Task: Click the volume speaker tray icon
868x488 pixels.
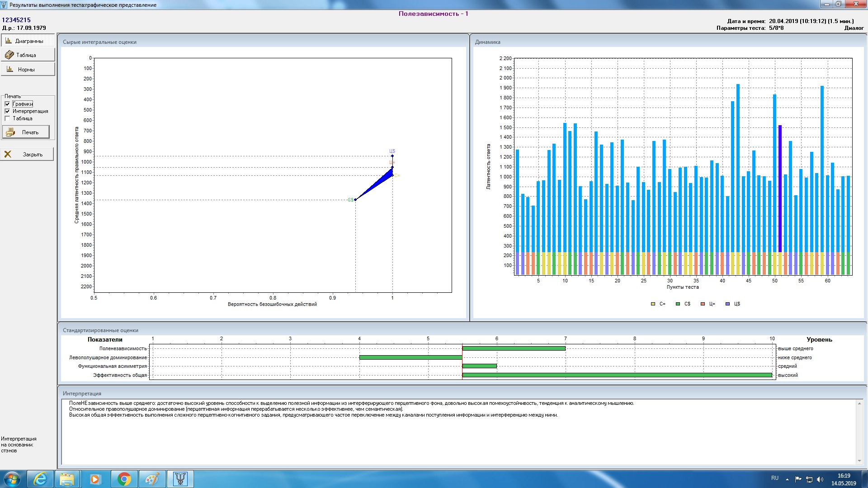Action: pos(820,479)
